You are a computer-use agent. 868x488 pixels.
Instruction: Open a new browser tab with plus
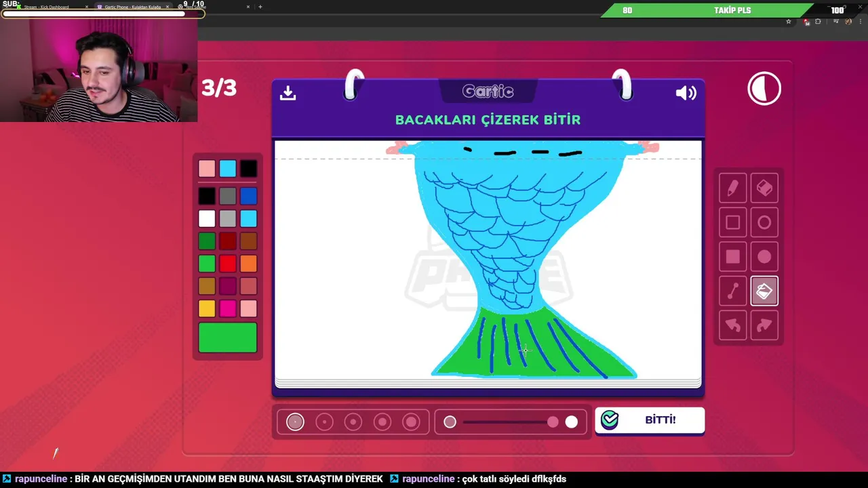260,7
